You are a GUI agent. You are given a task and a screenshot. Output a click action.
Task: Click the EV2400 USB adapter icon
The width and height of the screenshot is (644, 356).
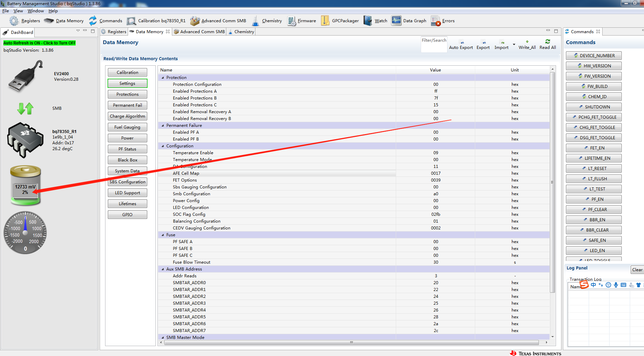coord(26,76)
